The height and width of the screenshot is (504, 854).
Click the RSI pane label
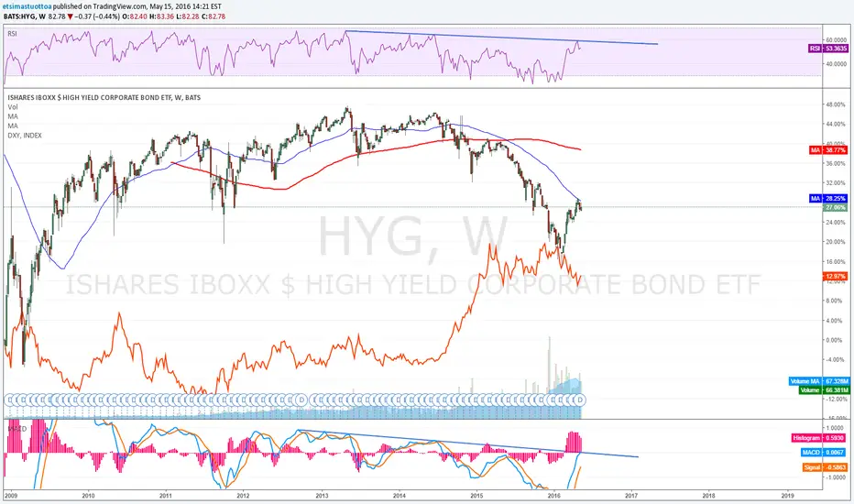tap(12, 34)
